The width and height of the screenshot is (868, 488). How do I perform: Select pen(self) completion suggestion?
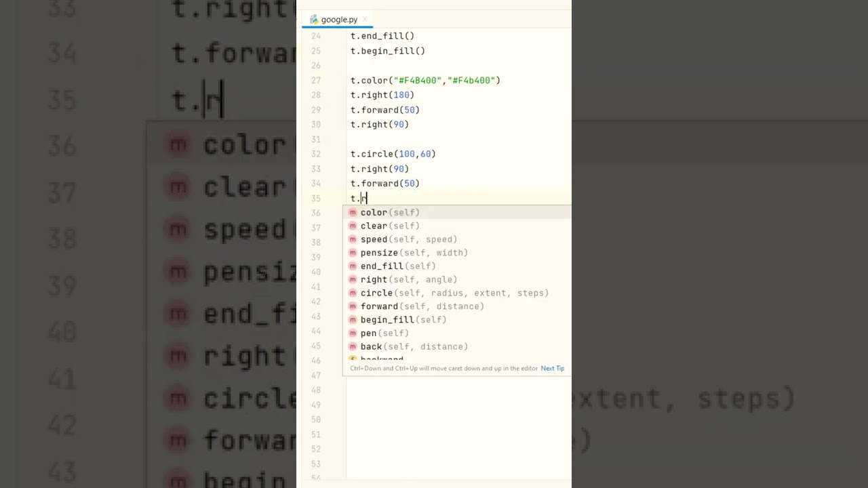pos(384,333)
